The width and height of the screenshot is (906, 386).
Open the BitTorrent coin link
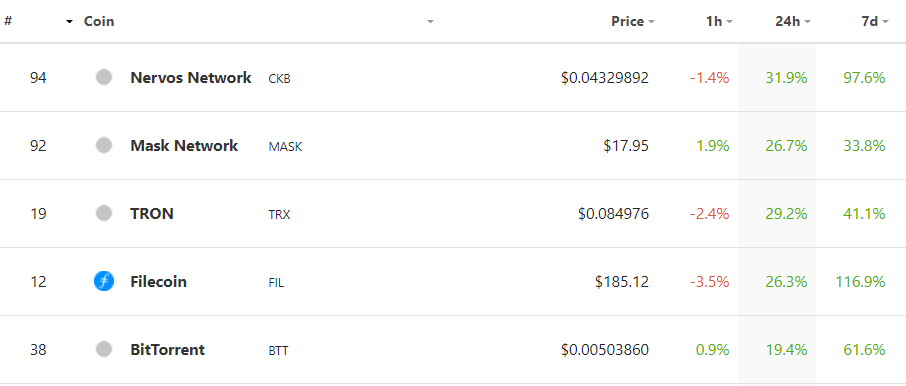pos(168,349)
